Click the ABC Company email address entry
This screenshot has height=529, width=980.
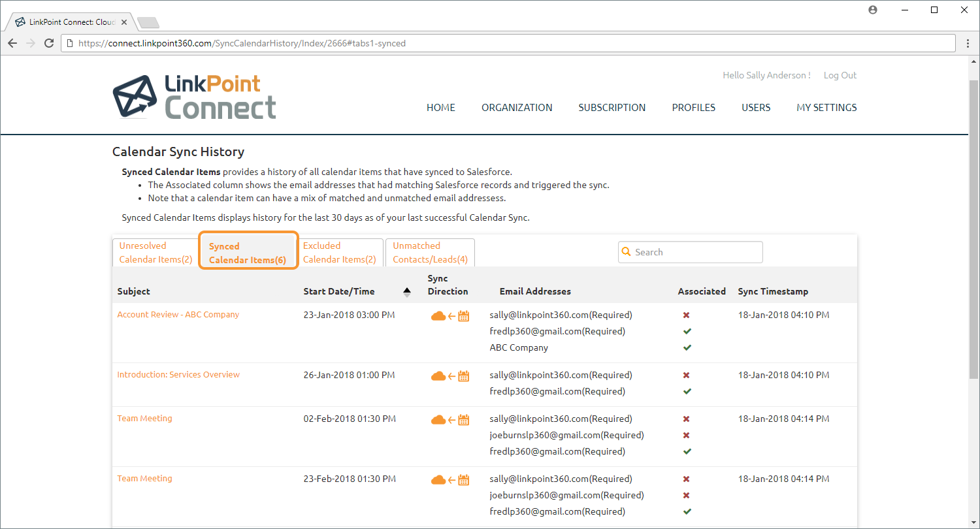point(519,348)
